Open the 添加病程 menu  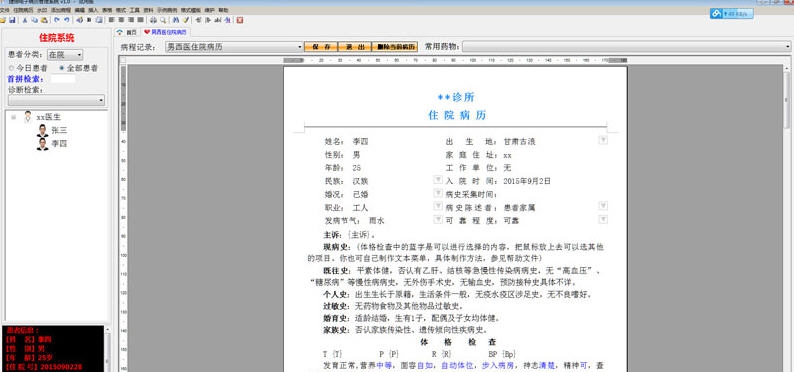pos(61,10)
